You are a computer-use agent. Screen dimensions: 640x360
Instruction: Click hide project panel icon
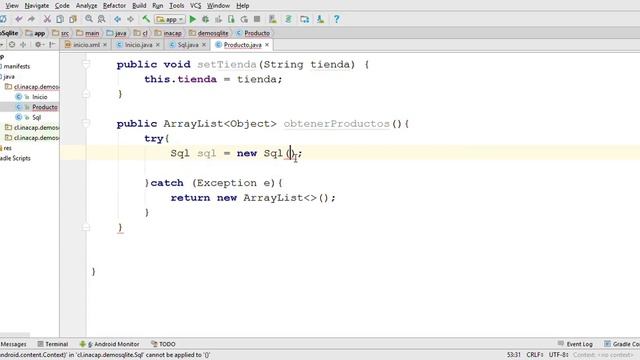52,45
